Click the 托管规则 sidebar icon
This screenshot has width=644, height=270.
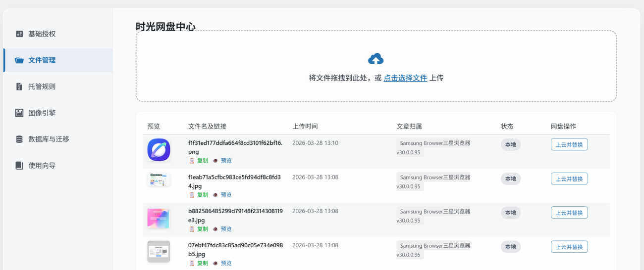(x=19, y=87)
